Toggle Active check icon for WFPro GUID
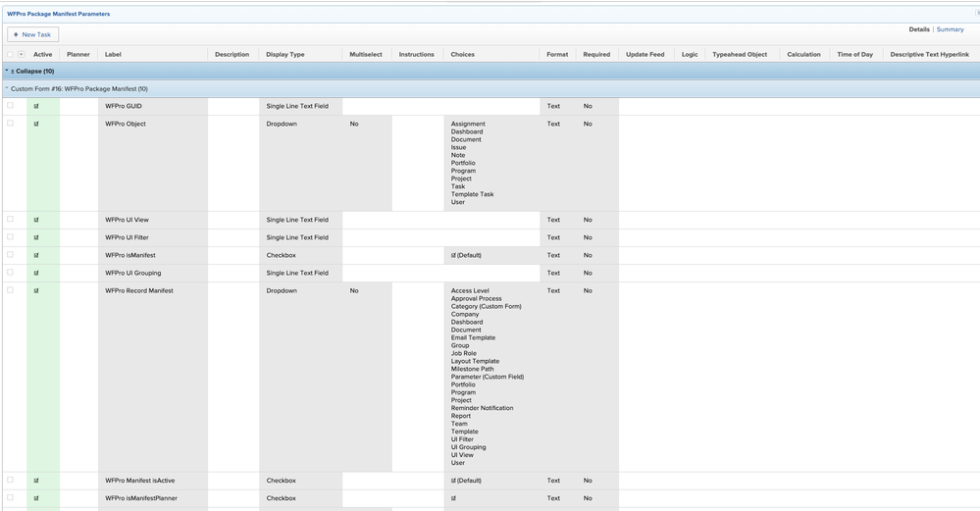Screen dimensions: 980x511 point(36,106)
